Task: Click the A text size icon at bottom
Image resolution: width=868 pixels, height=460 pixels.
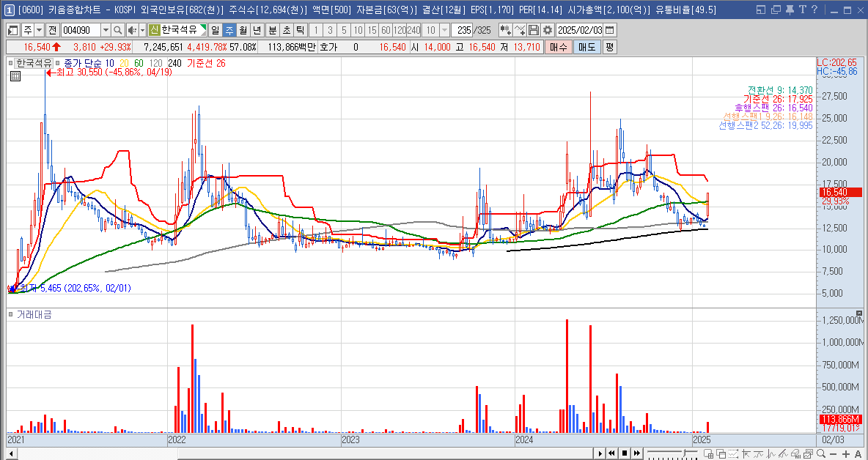Action: pos(858,454)
